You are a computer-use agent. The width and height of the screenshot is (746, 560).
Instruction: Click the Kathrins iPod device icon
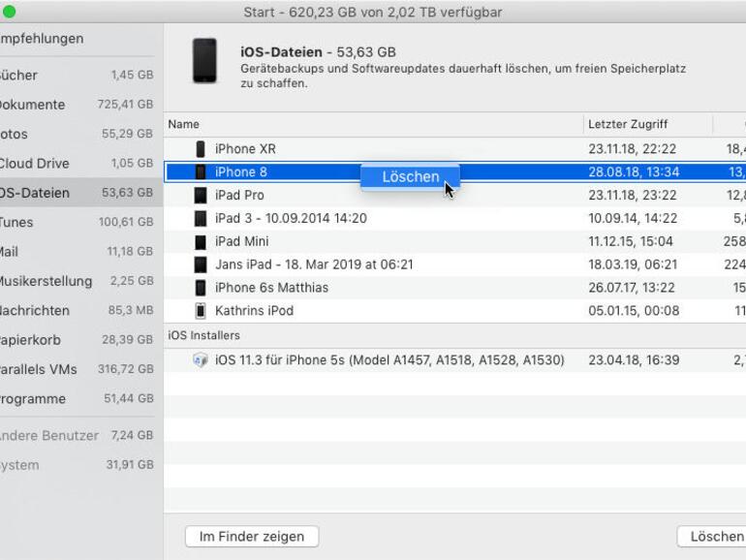(201, 311)
